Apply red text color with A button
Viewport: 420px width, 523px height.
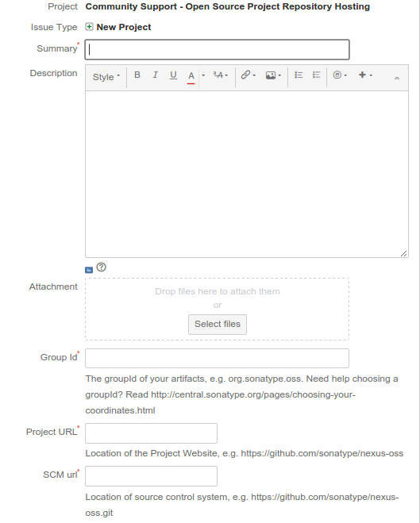(x=191, y=76)
